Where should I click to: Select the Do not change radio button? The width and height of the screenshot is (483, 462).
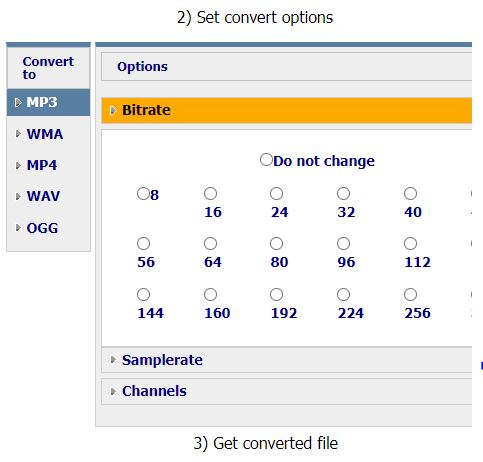(x=266, y=160)
